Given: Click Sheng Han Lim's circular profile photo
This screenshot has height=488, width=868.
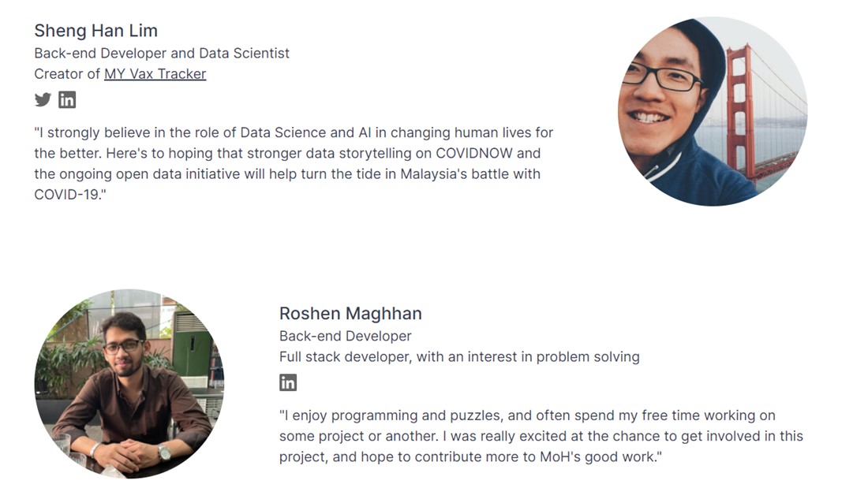Looking at the screenshot, I should [x=713, y=111].
